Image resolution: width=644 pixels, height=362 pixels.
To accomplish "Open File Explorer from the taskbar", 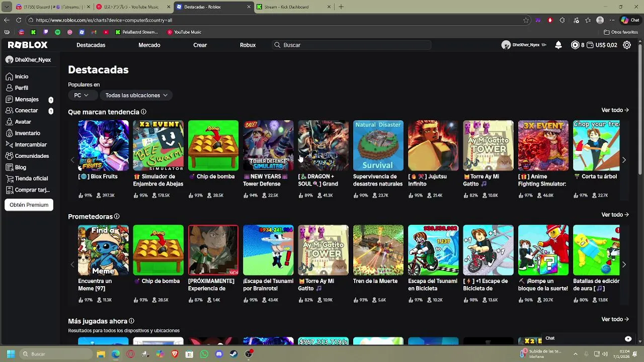I will click(x=101, y=354).
